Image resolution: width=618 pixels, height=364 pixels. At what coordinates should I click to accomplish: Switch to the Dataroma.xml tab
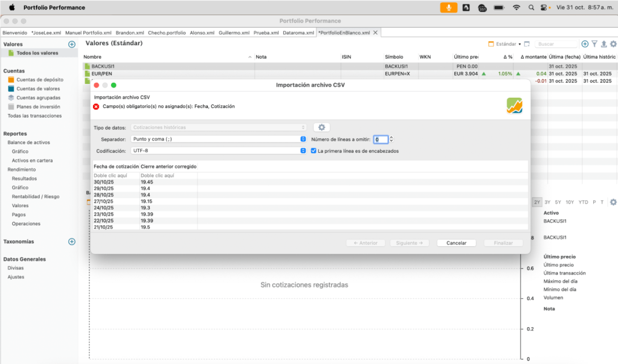pos(299,33)
